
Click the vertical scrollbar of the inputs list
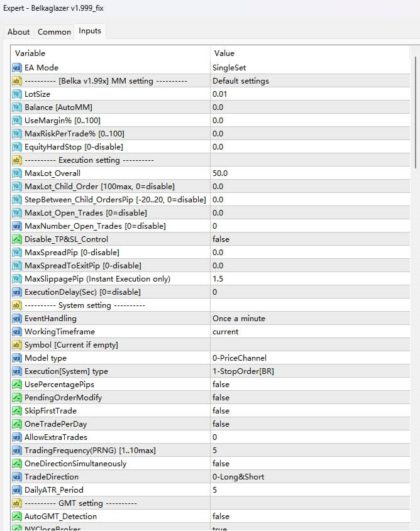(x=414, y=113)
